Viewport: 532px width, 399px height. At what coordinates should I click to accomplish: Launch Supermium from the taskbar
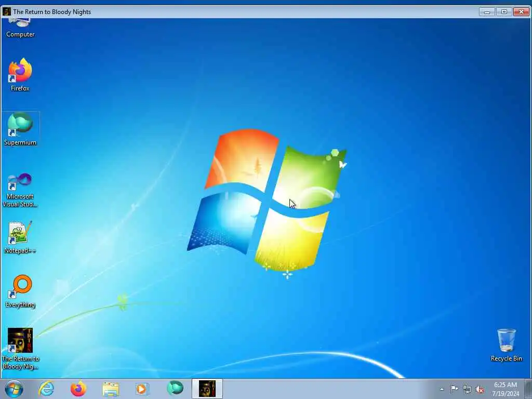[175, 389]
